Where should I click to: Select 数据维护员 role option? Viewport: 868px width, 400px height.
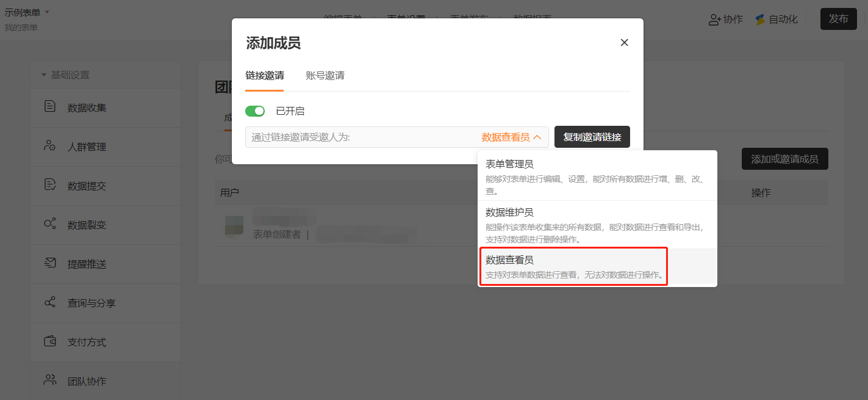(x=597, y=224)
